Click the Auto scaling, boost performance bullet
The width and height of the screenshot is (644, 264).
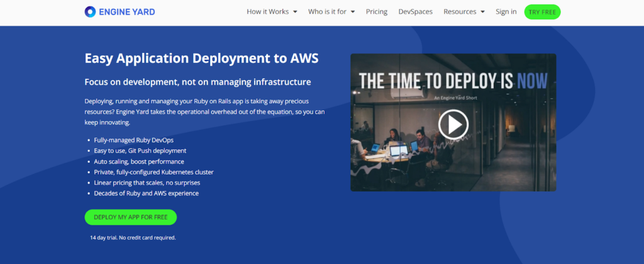click(x=139, y=161)
